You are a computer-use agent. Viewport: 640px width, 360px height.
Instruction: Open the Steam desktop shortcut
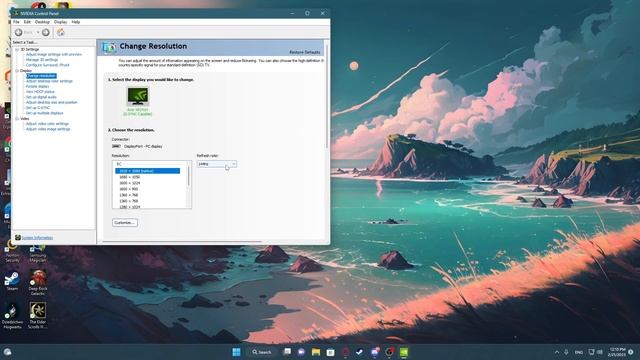(12, 282)
